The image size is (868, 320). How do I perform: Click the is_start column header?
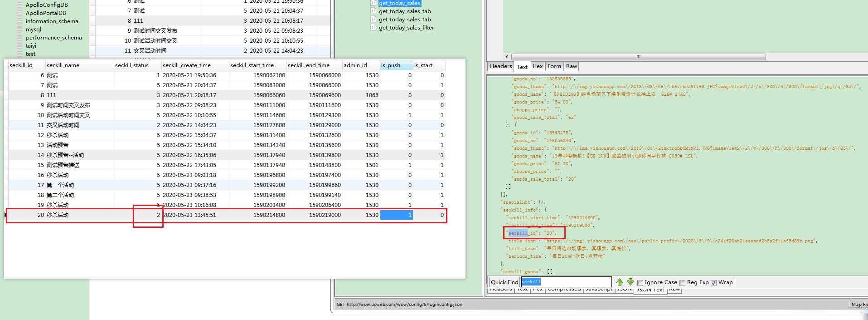tap(429, 65)
